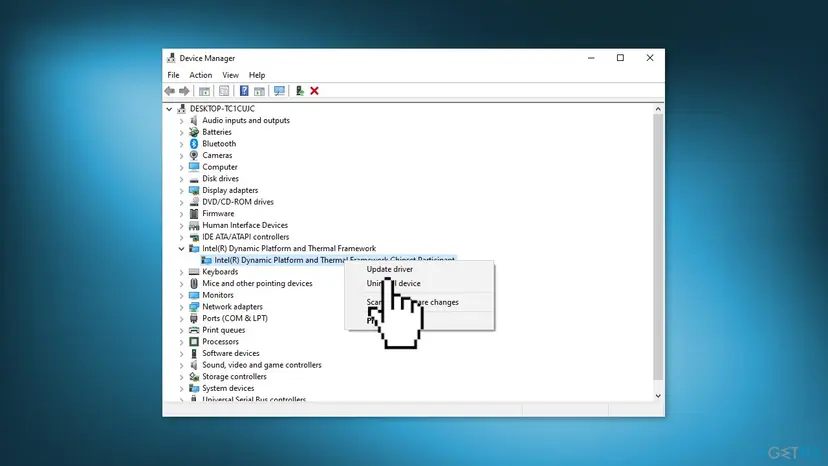Open the Properties toolbar icon
Screen dimensions: 828x466
pyautogui.click(x=224, y=91)
